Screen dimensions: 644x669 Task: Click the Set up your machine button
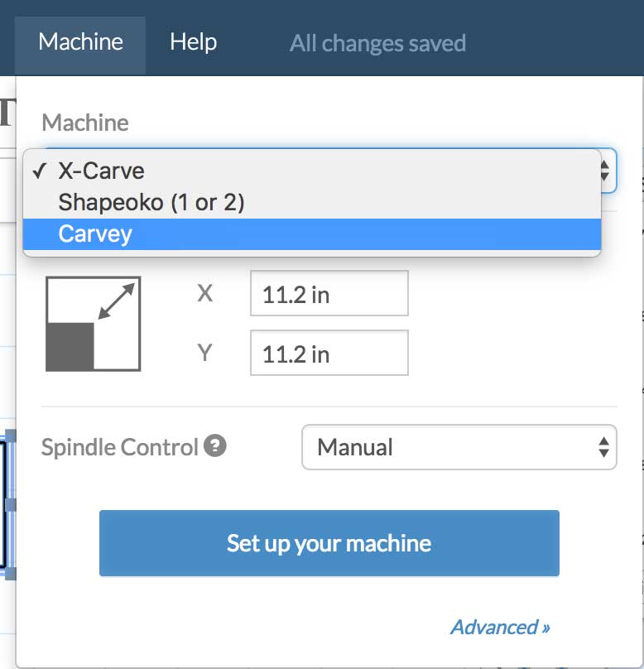(329, 543)
